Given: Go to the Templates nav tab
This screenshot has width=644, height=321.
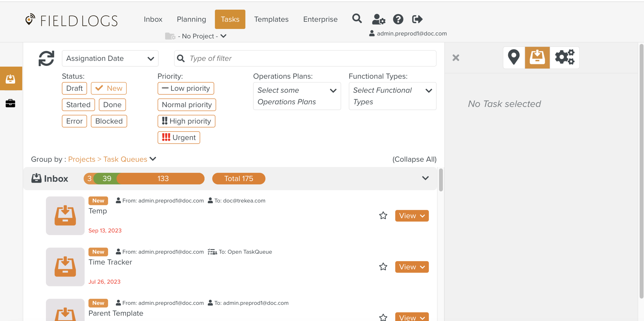Looking at the screenshot, I should [271, 19].
